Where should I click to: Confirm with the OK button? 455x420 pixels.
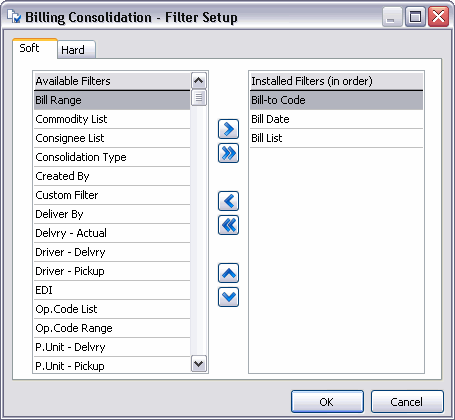click(x=327, y=402)
